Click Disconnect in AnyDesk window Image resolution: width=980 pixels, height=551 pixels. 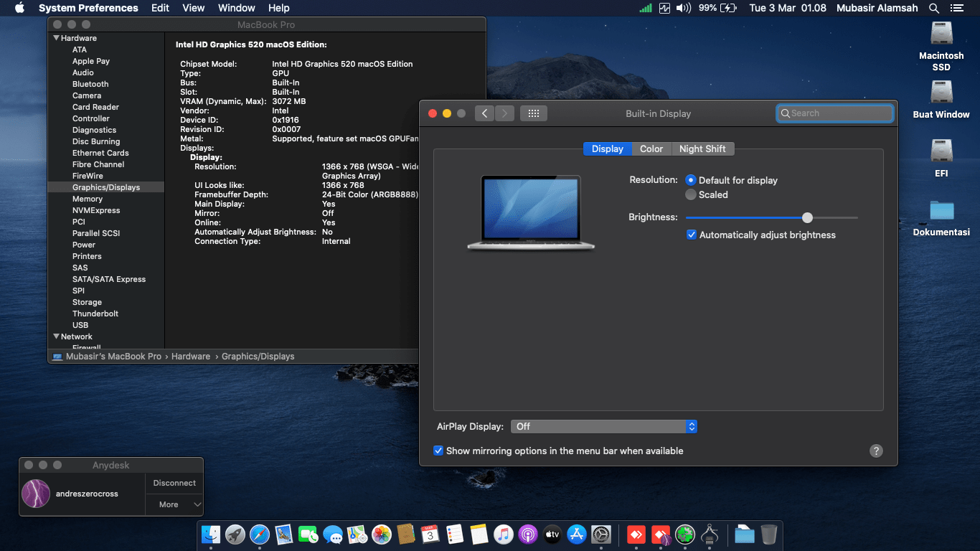(x=174, y=483)
